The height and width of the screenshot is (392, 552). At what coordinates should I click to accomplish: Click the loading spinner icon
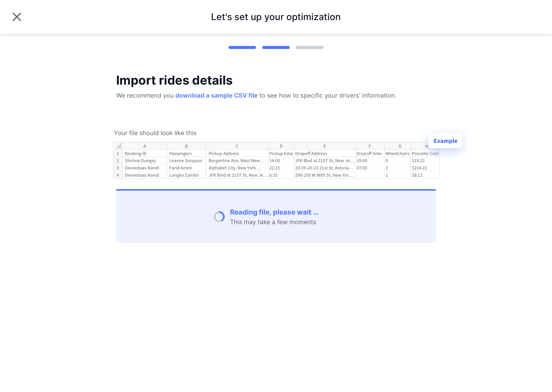click(x=219, y=216)
